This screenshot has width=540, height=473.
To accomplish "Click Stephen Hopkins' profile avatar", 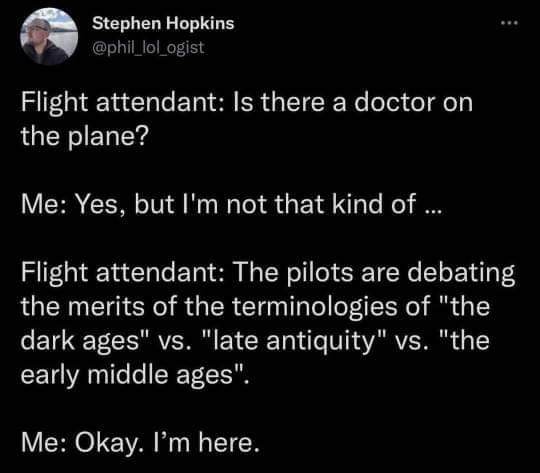I will click(x=49, y=36).
